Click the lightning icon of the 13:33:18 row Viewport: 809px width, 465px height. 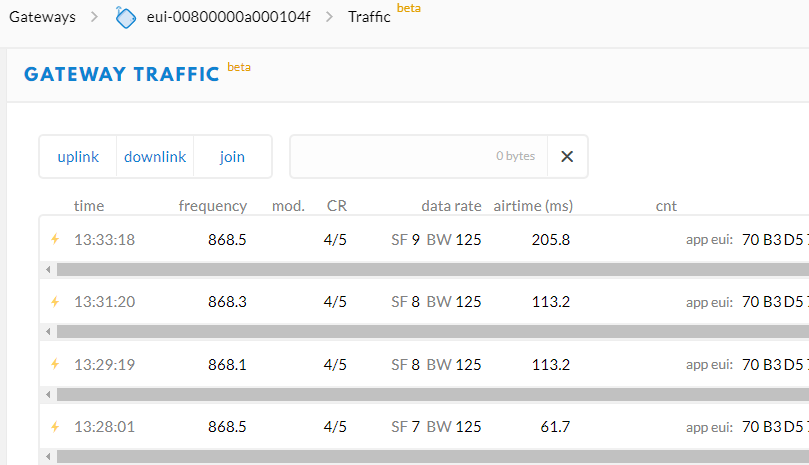coord(56,240)
